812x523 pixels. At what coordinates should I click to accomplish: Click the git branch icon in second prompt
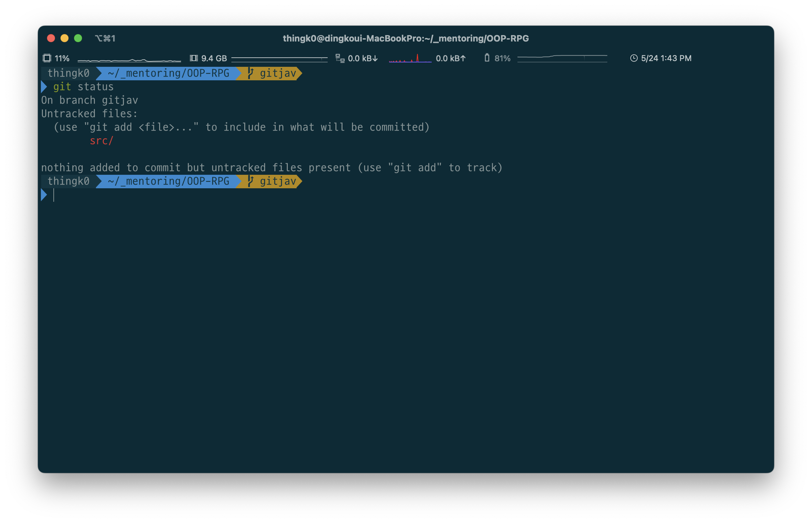pyautogui.click(x=251, y=181)
